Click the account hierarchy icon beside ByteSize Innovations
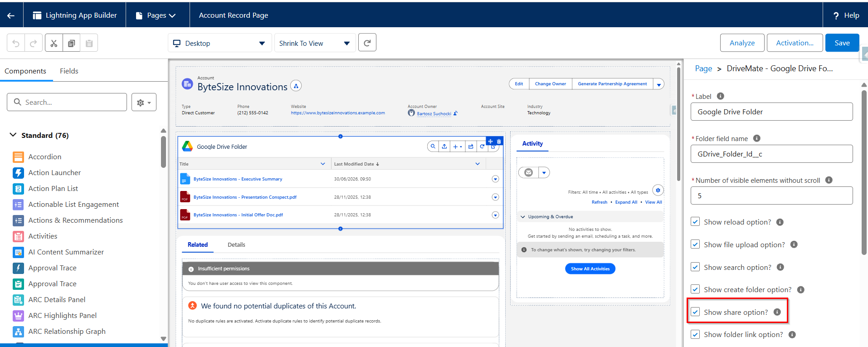This screenshot has height=347, width=868. coord(296,85)
